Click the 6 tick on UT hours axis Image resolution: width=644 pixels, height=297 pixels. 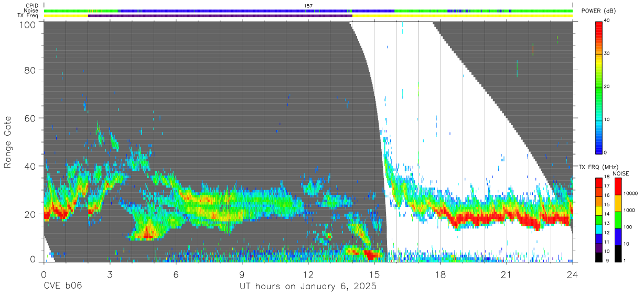[176, 274]
